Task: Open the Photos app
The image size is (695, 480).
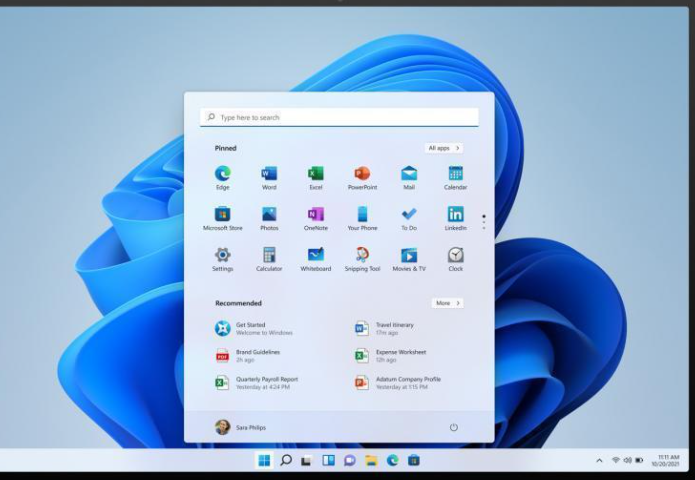Action: click(x=269, y=219)
